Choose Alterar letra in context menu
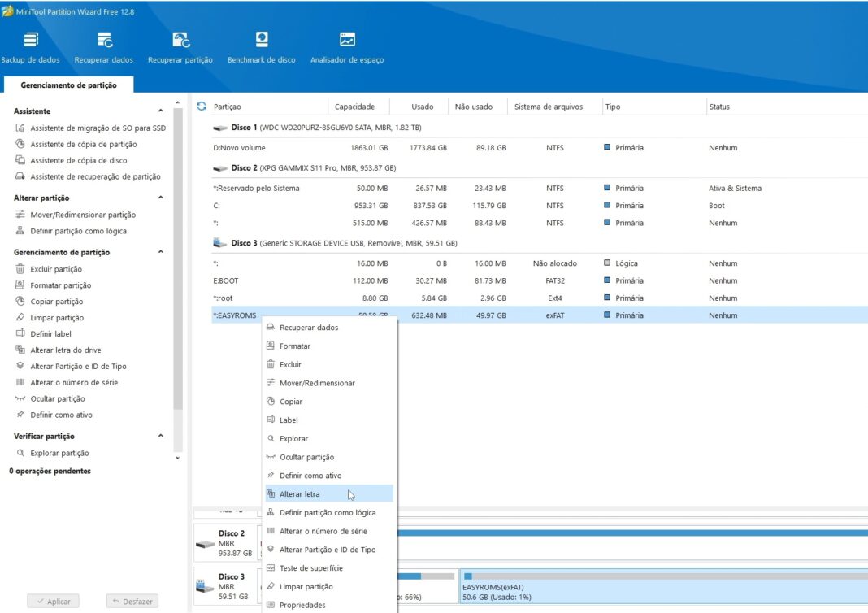 click(300, 494)
